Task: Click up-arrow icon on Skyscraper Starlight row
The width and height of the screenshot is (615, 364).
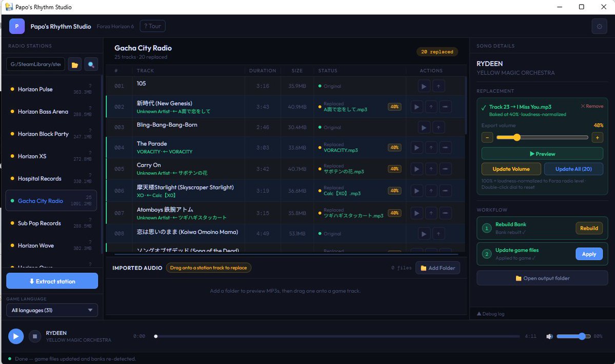Action: click(431, 191)
